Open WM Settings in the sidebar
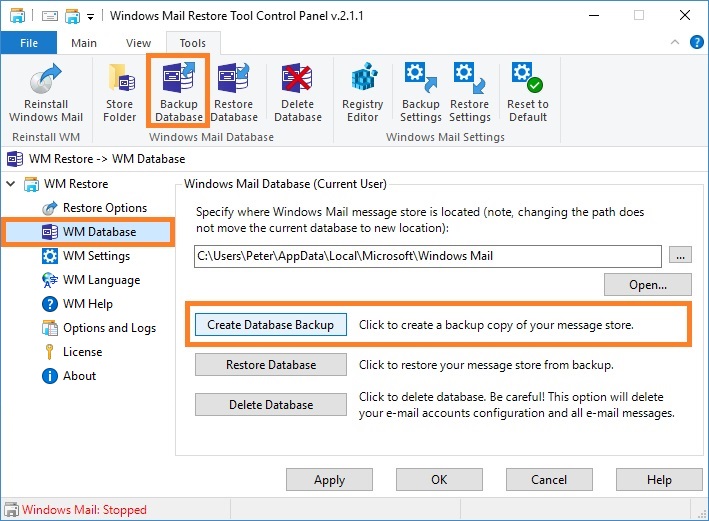 pos(96,256)
